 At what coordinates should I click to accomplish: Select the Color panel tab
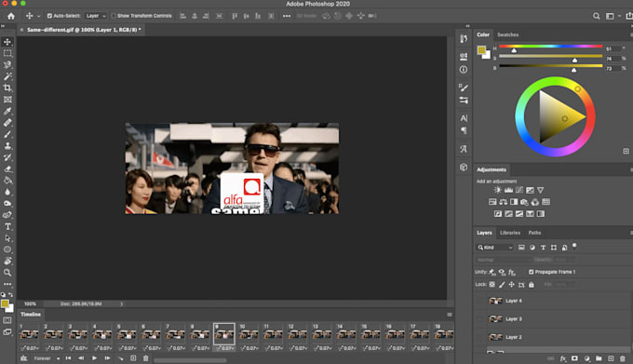point(483,34)
